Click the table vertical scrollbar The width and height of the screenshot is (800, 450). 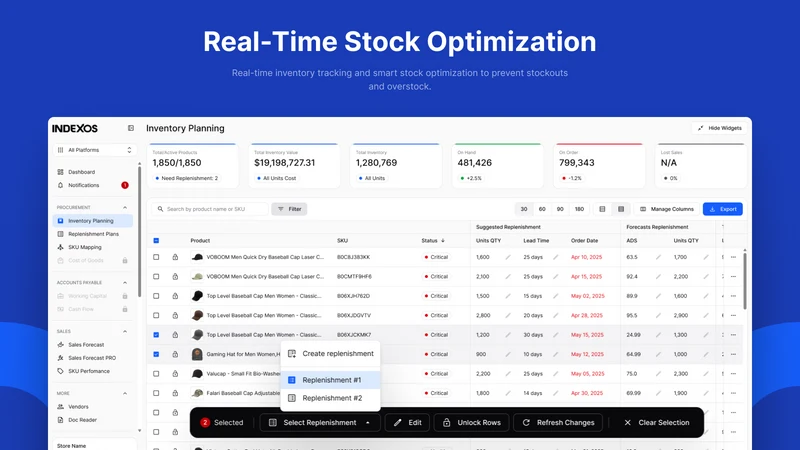[x=745, y=281]
